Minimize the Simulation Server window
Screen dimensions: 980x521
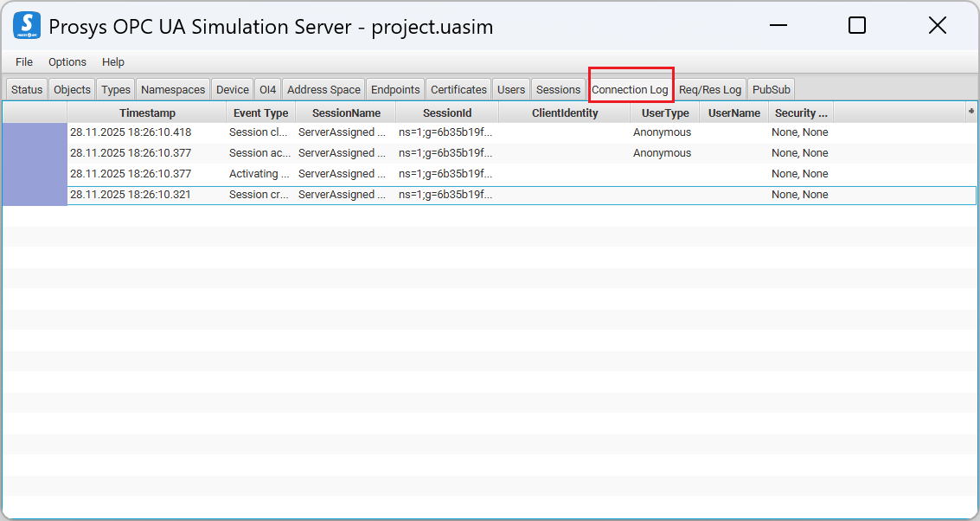[778, 25]
